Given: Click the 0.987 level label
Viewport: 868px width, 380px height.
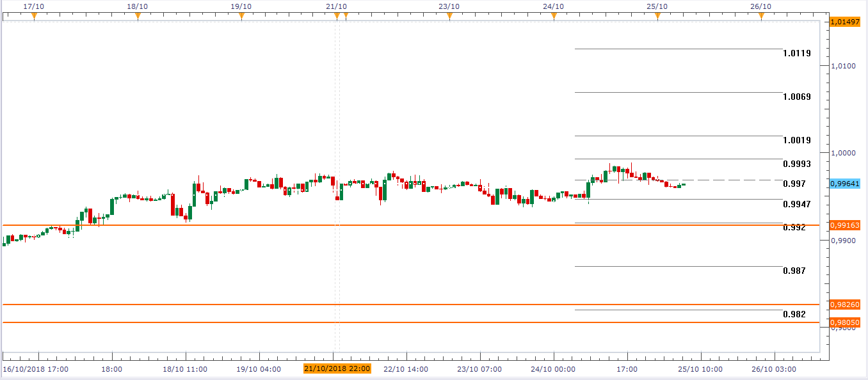Looking at the screenshot, I should [794, 271].
